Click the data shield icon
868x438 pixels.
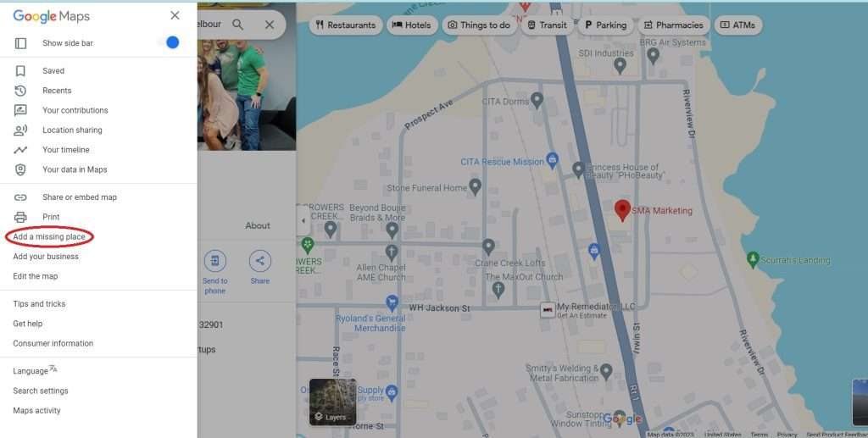[20, 169]
